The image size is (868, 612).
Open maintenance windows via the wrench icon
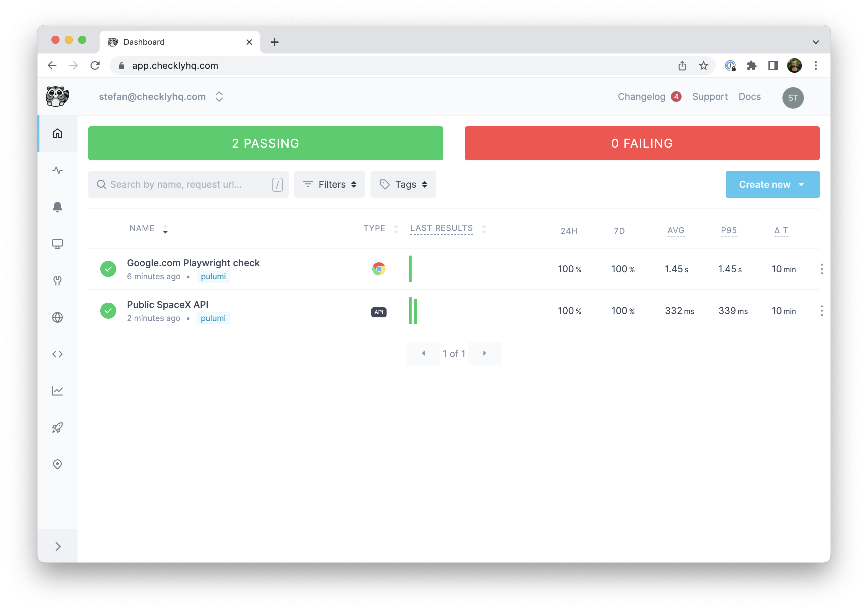[57, 281]
